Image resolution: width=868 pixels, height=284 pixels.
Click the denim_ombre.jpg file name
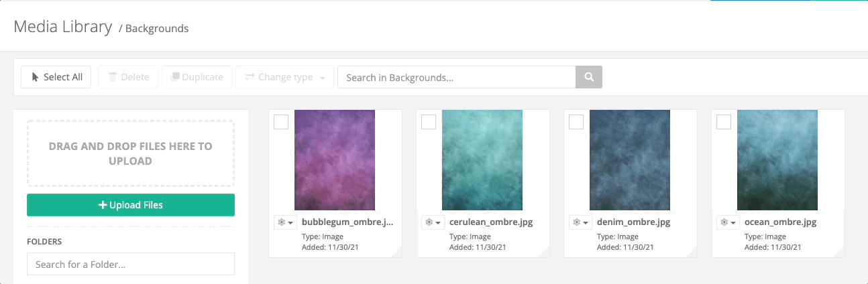633,222
